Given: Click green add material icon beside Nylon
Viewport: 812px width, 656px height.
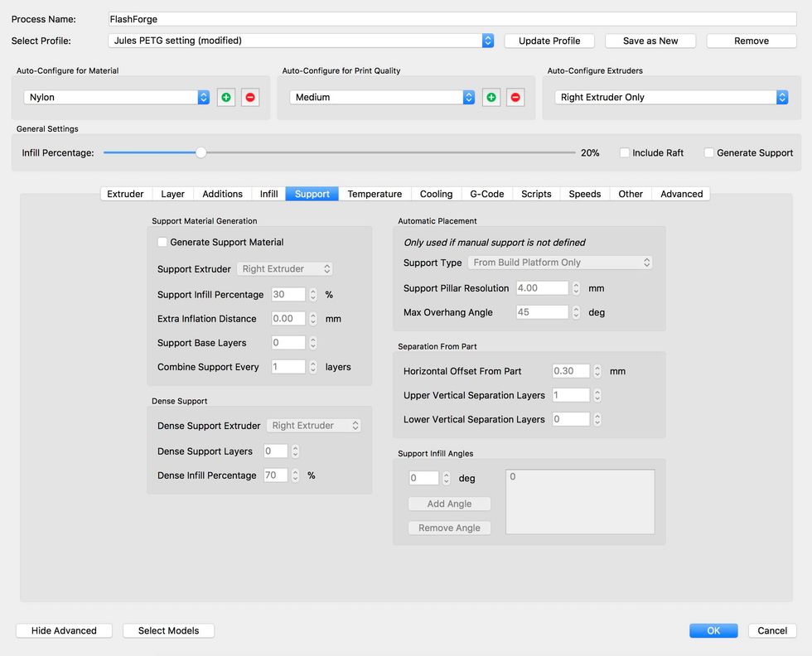Looking at the screenshot, I should [x=225, y=97].
